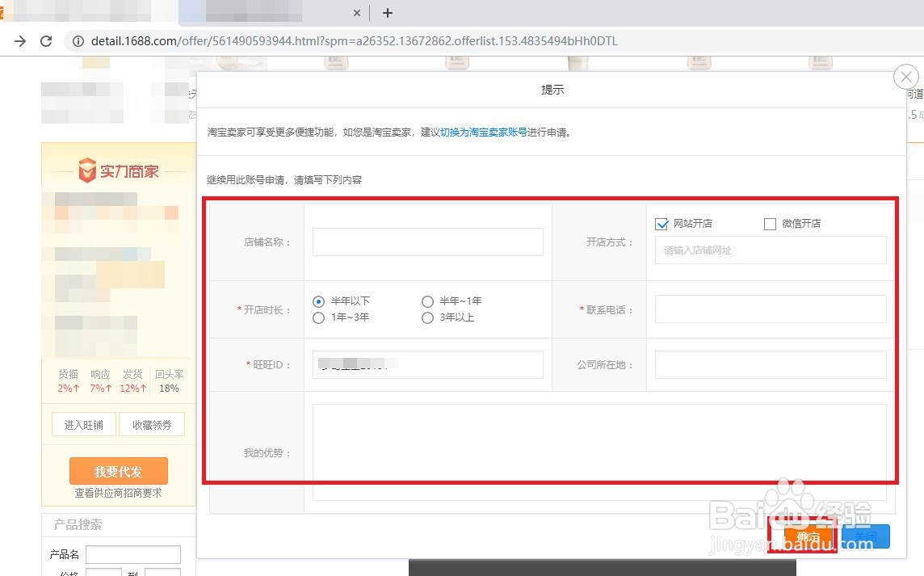
Task: Reload the page with the refresh icon
Action: [x=46, y=40]
